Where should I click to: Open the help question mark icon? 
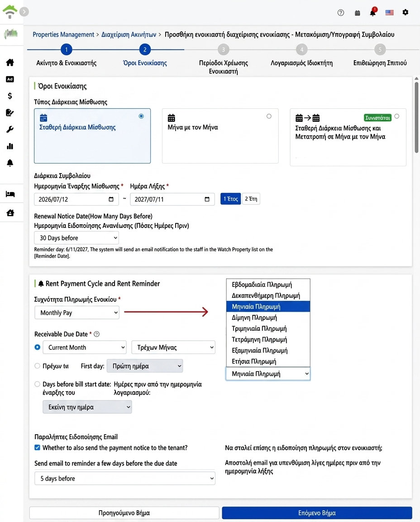point(340,13)
